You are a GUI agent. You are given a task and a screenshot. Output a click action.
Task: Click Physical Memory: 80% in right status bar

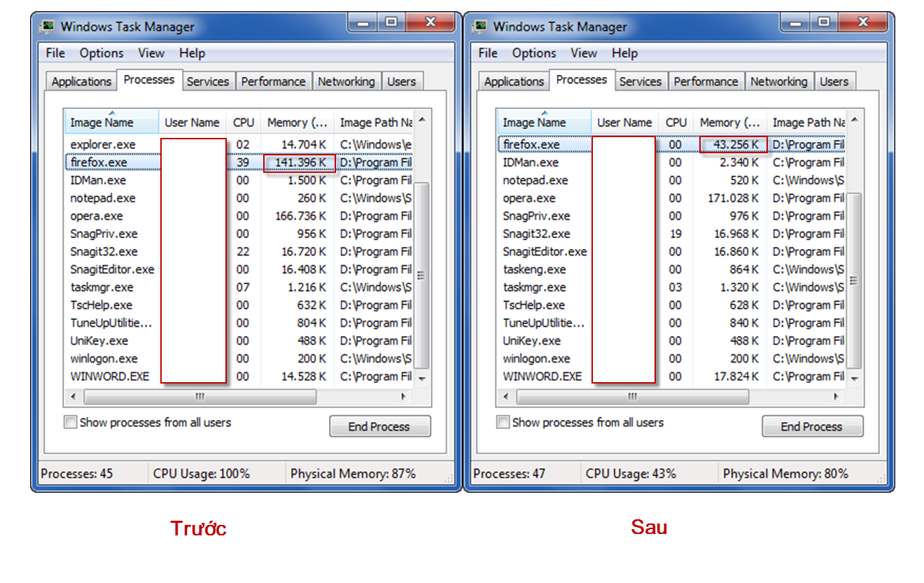(x=785, y=474)
